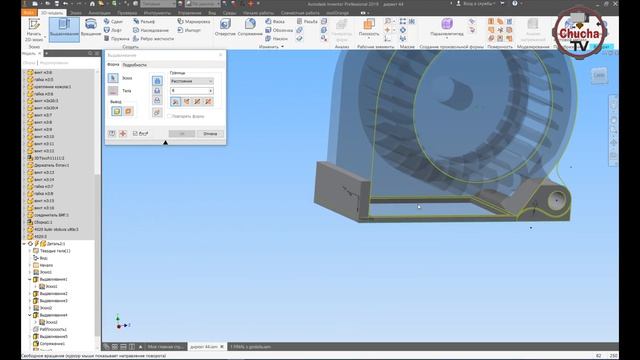This screenshot has height=360, width=640.
Task: Click the Файл application menu button
Action: [x=29, y=13]
